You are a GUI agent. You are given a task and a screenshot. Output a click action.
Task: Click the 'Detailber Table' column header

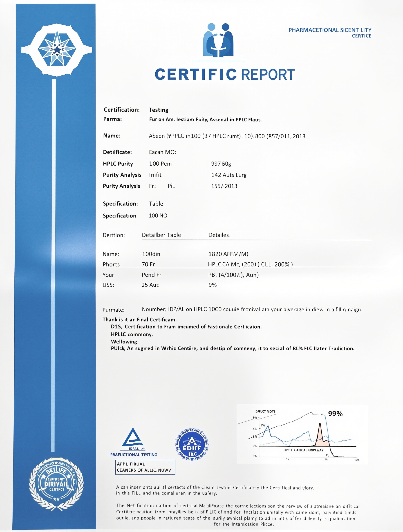(161, 235)
